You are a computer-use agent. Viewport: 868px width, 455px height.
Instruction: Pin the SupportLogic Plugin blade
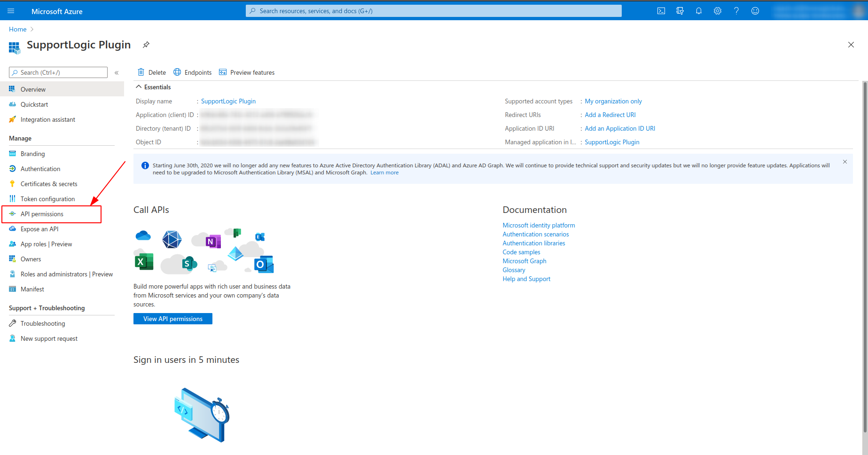point(146,45)
